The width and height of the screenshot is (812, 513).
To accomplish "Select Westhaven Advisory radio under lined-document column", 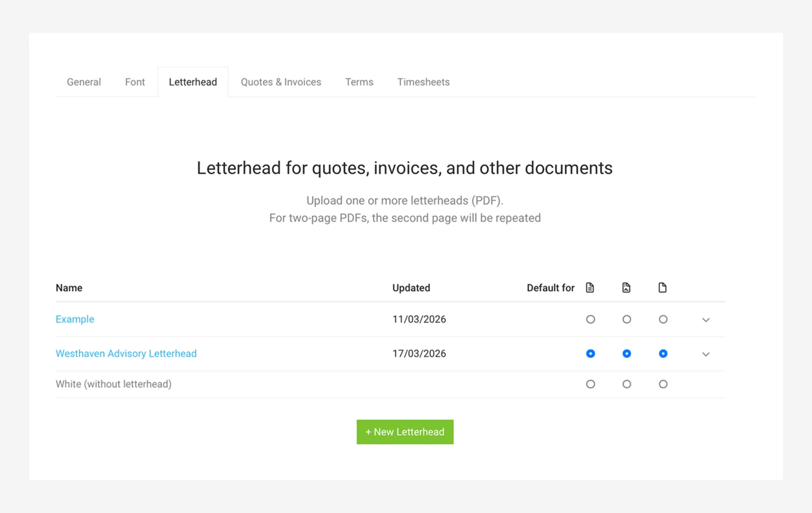I will (x=590, y=354).
